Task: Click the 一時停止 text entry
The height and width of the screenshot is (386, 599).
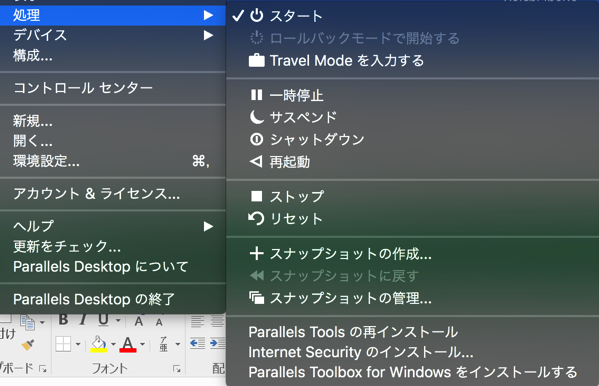Action: (x=296, y=95)
